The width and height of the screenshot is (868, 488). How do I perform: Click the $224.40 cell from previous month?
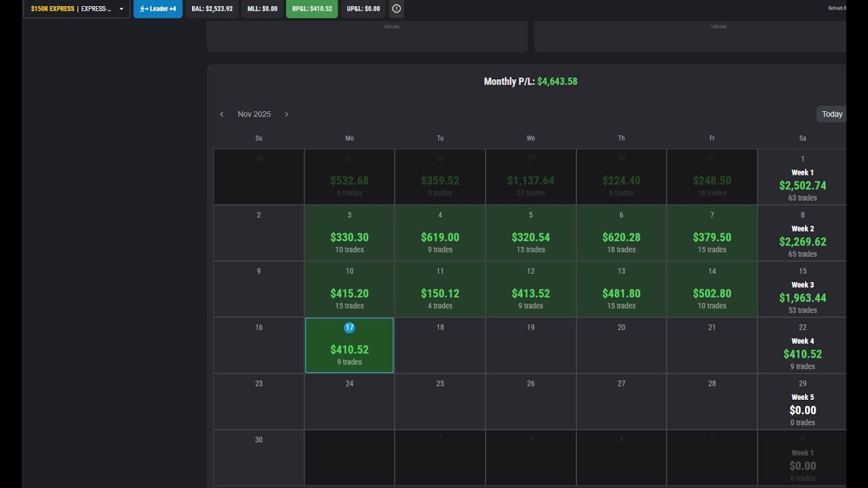pos(621,178)
